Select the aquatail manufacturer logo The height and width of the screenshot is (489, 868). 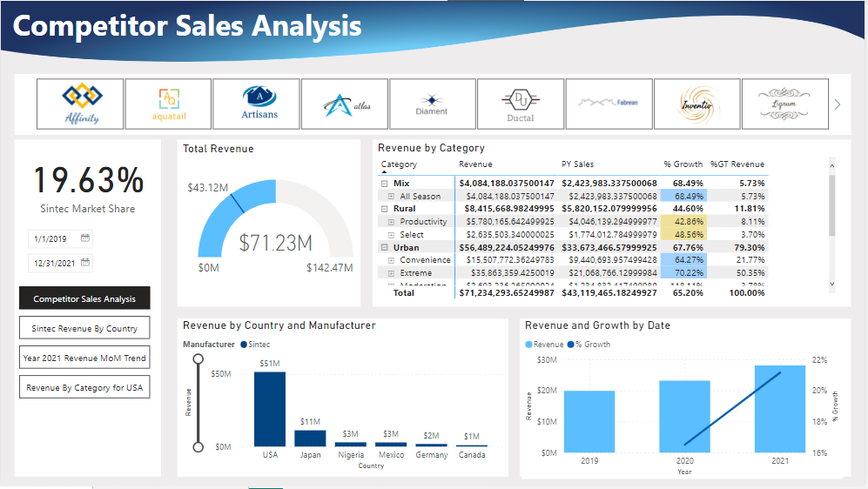(x=168, y=104)
